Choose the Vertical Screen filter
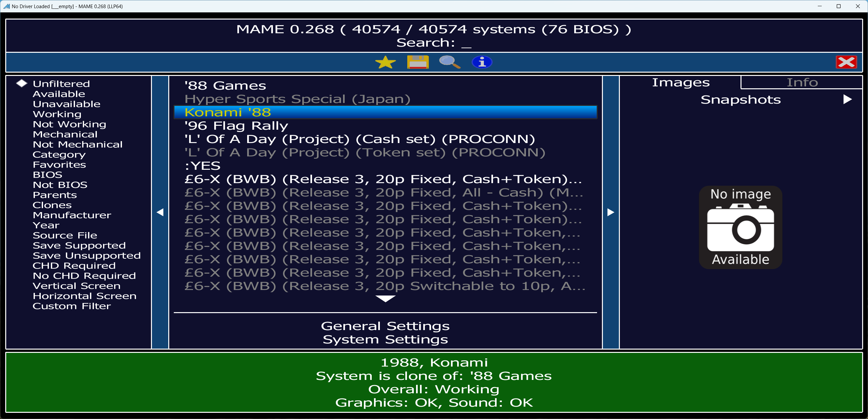 (77, 286)
